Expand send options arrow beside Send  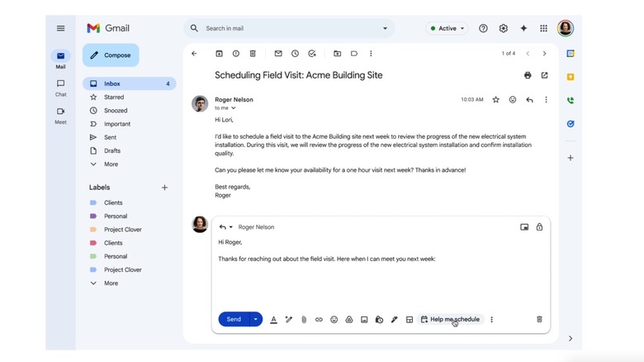click(x=256, y=320)
